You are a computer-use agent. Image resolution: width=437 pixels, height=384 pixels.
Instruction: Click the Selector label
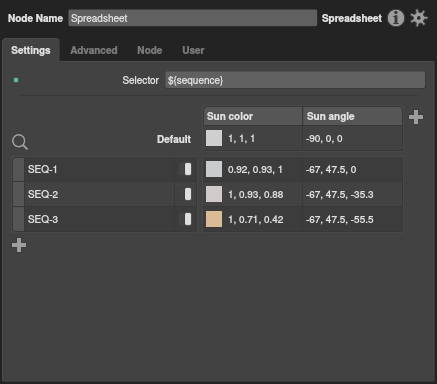(140, 80)
